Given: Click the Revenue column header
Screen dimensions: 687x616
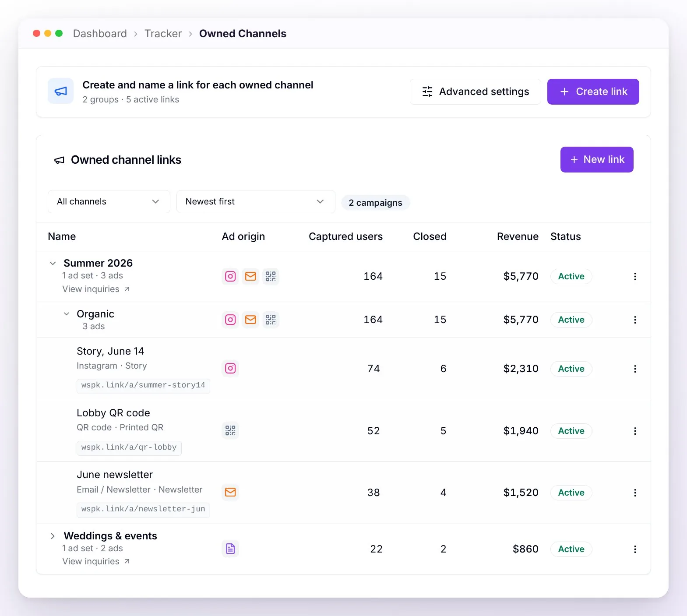Looking at the screenshot, I should click(518, 236).
